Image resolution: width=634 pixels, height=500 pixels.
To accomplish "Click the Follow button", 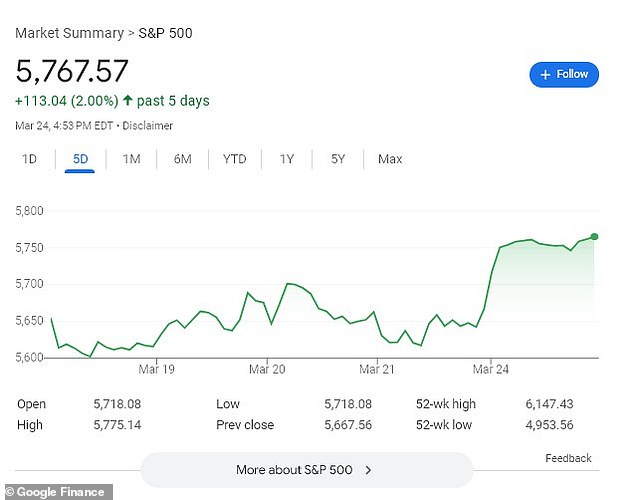I will [564, 74].
